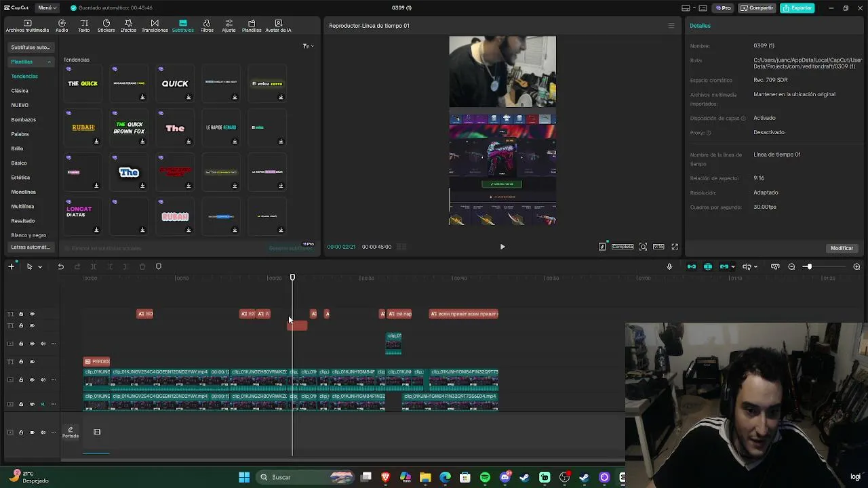Viewport: 868px width, 488px height.
Task: Open fullscreen preview in the player
Action: click(675, 247)
